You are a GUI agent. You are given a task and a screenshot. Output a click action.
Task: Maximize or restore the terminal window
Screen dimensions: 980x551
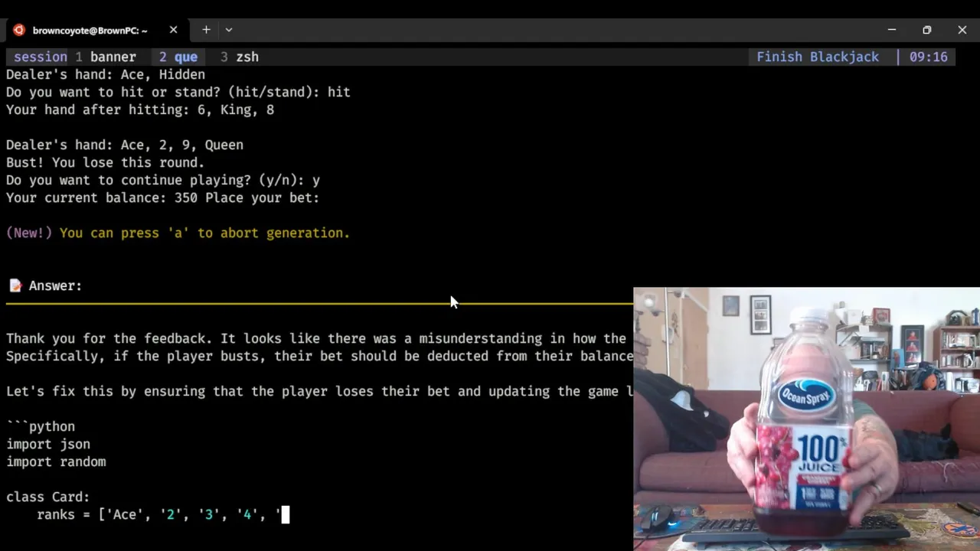click(927, 30)
